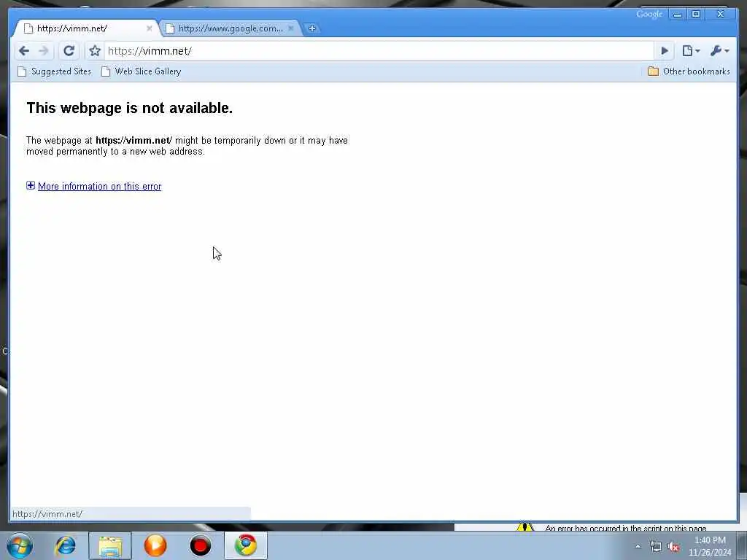
Task: Open the Other bookmarks folder
Action: [x=689, y=71]
